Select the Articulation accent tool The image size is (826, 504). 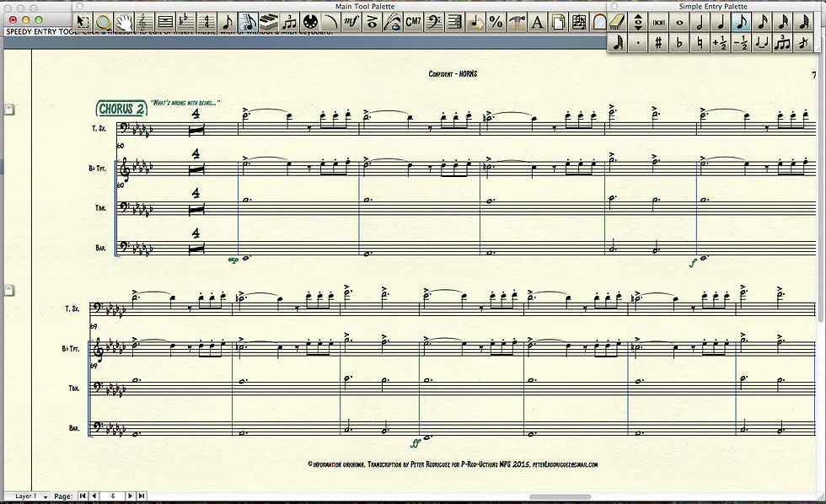pyautogui.click(x=372, y=22)
